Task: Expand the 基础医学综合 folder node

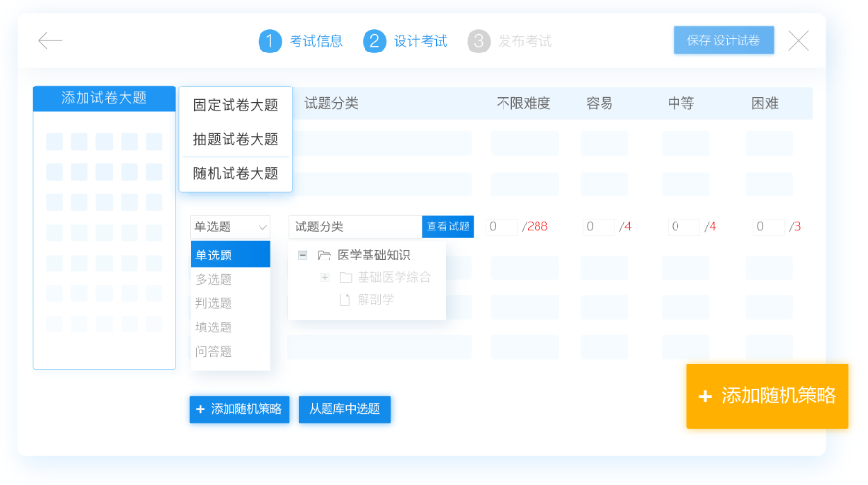Action: coord(325,277)
